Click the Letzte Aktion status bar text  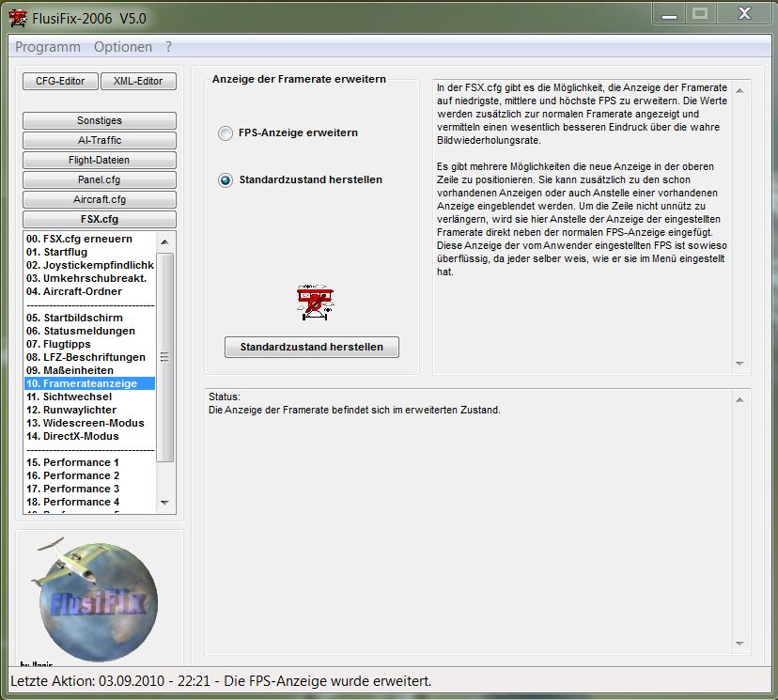(x=221, y=681)
